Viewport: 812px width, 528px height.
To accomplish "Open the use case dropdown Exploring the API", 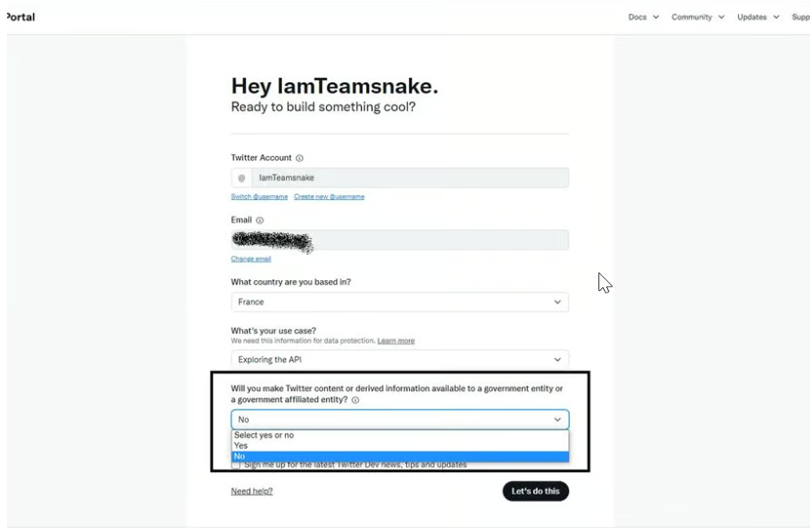I will (x=400, y=359).
